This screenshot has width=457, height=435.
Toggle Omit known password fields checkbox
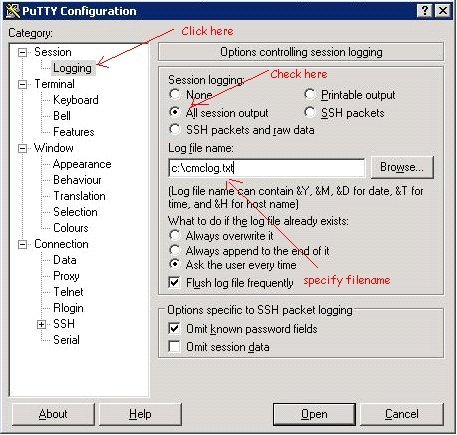(175, 329)
